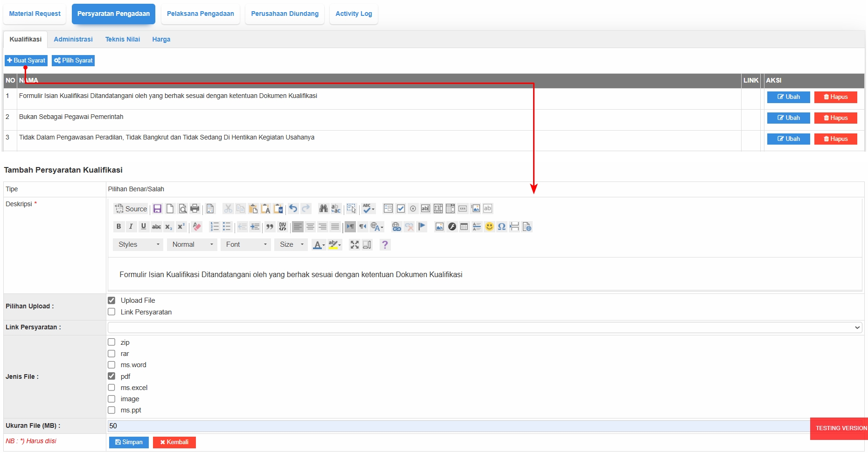
Task: Enable the Link Persyaratan checkbox
Action: tap(111, 312)
